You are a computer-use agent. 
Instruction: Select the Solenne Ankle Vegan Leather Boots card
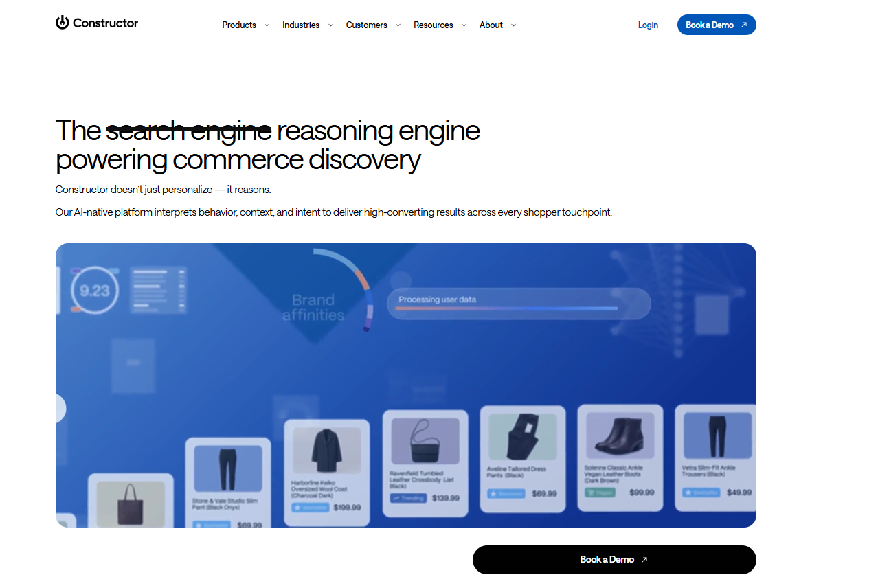pos(620,457)
